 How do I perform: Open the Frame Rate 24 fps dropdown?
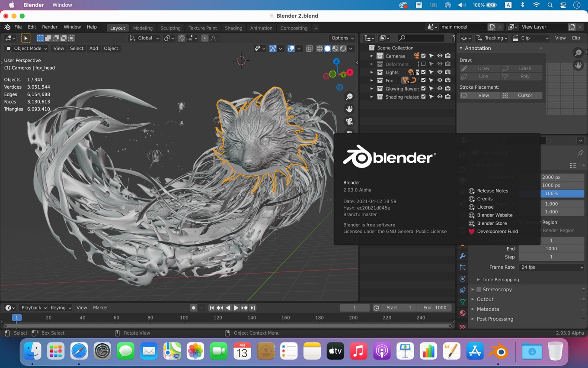pyautogui.click(x=551, y=268)
